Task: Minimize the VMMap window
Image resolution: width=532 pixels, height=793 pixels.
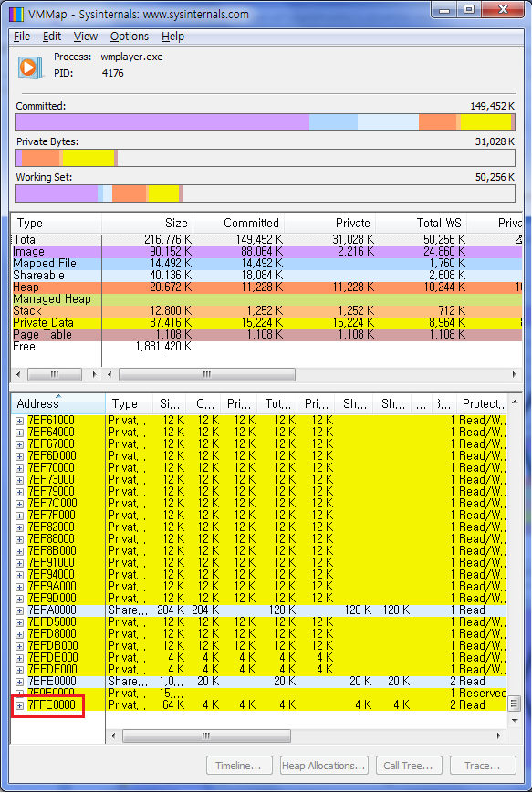Action: [x=444, y=10]
